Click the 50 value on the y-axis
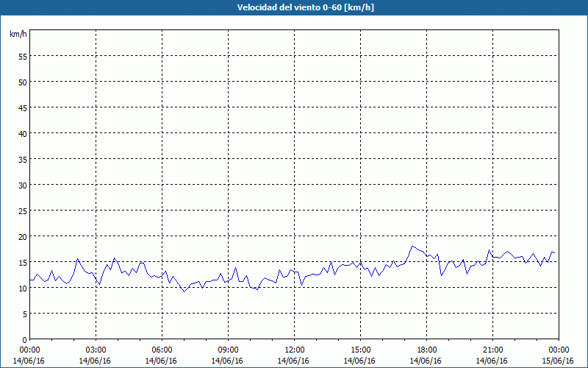Image resolution: width=588 pixels, height=368 pixels. [23, 82]
